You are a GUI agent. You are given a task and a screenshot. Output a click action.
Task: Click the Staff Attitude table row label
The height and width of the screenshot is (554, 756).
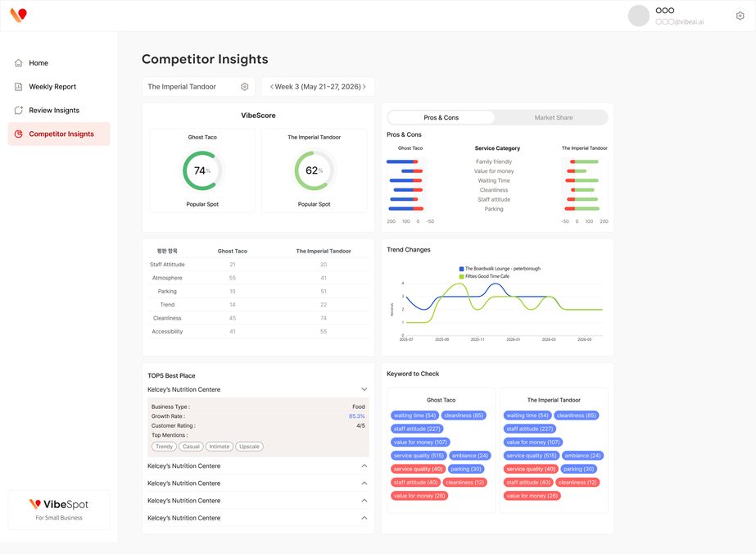click(x=167, y=265)
